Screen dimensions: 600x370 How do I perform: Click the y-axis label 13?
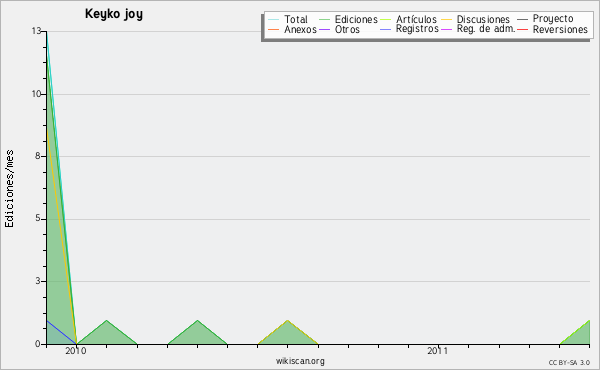pos(36,31)
